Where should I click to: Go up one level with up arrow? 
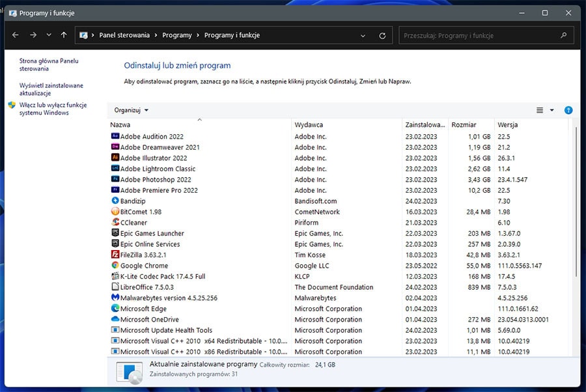click(x=64, y=35)
